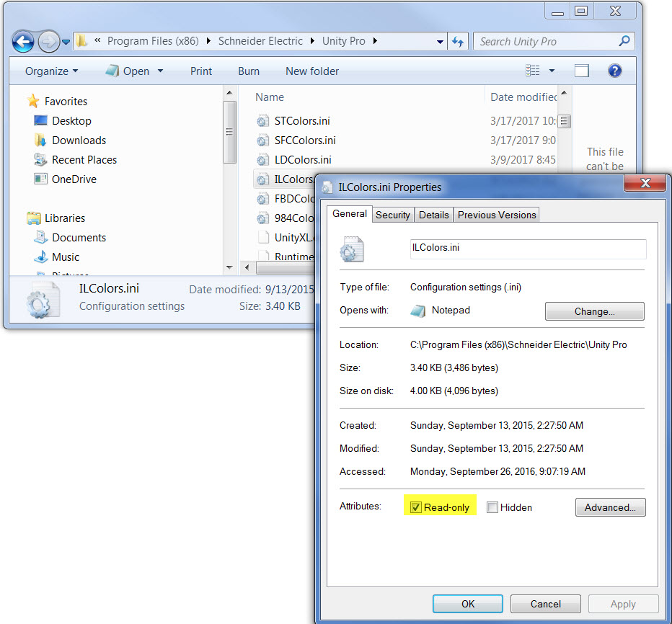The image size is (672, 624).
Task: Uncheck the Read-only checkbox
Action: point(415,507)
